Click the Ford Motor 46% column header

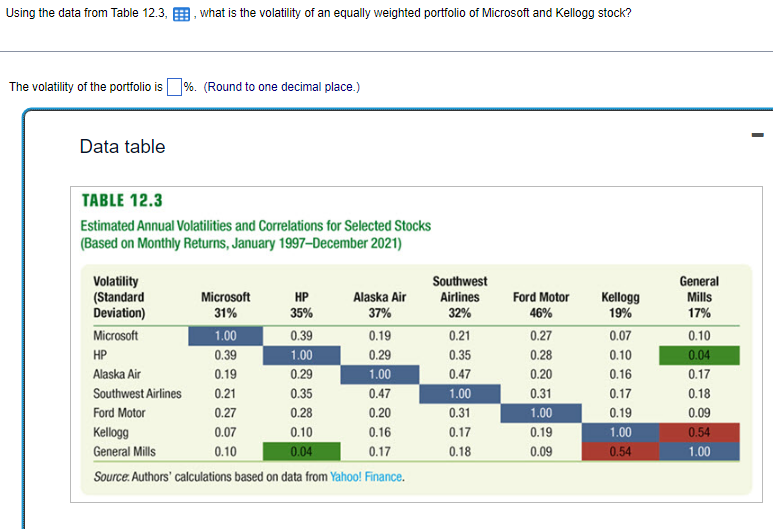pos(541,305)
